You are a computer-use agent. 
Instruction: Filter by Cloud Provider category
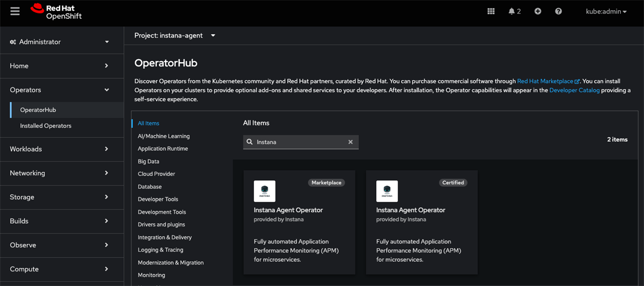point(156,174)
